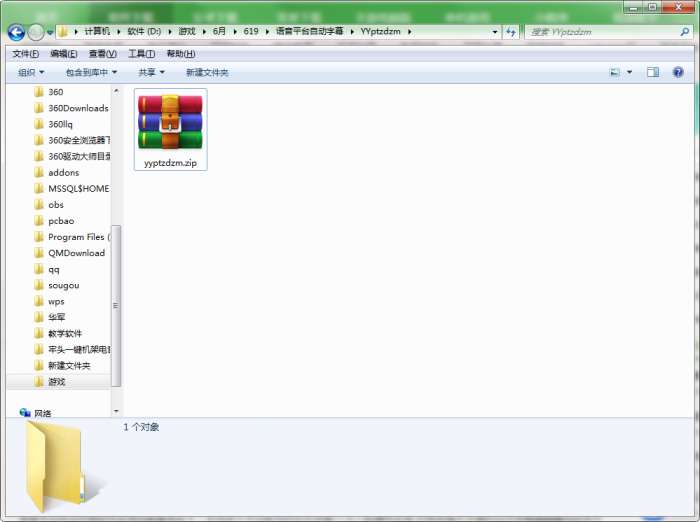
Task: Click the change view icon
Action: coord(615,72)
